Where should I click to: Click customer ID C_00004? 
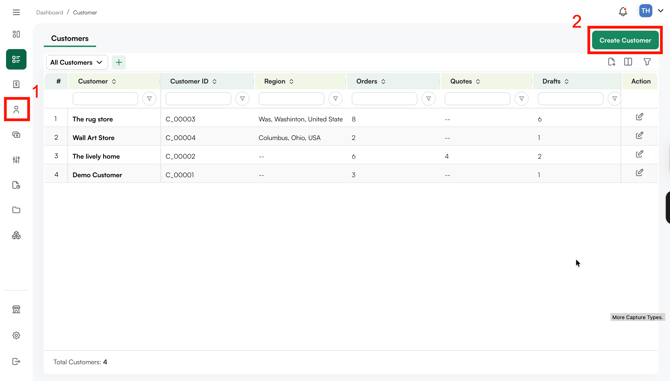[x=180, y=138]
